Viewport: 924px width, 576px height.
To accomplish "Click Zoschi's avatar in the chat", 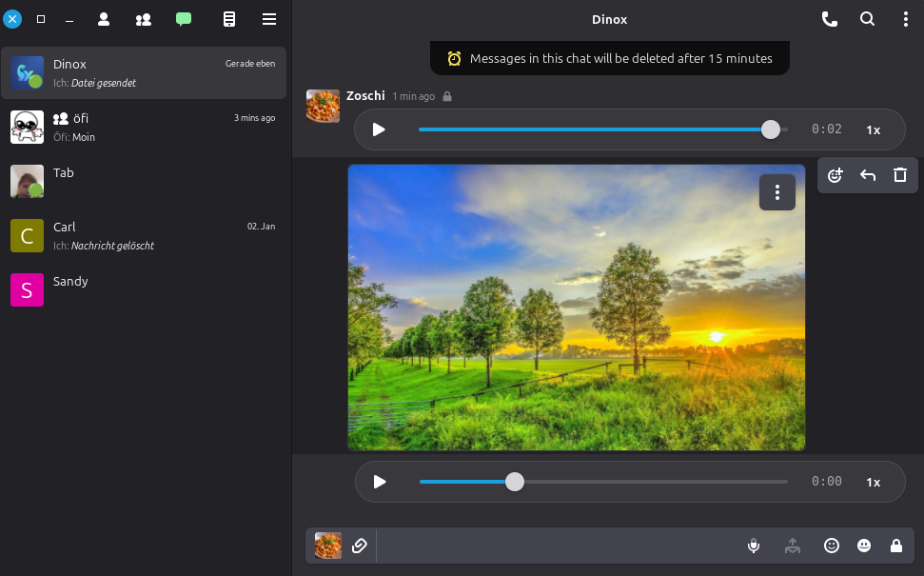I will click(323, 106).
